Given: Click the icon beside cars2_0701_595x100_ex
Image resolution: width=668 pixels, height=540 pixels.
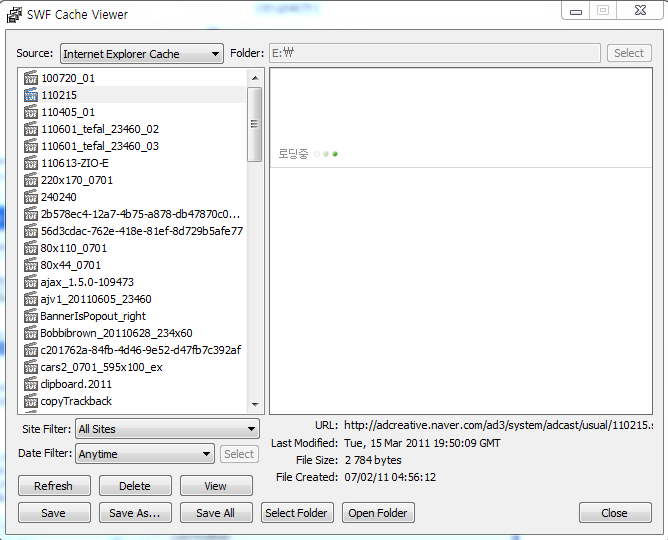Looking at the screenshot, I should [31, 367].
